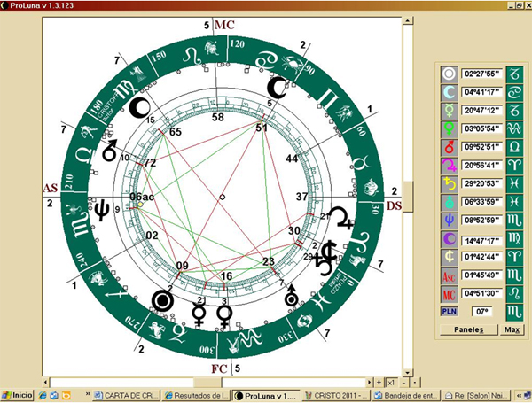Select the red Mars symbol in panel
Viewport: 532px width, 403px height.
click(450, 146)
